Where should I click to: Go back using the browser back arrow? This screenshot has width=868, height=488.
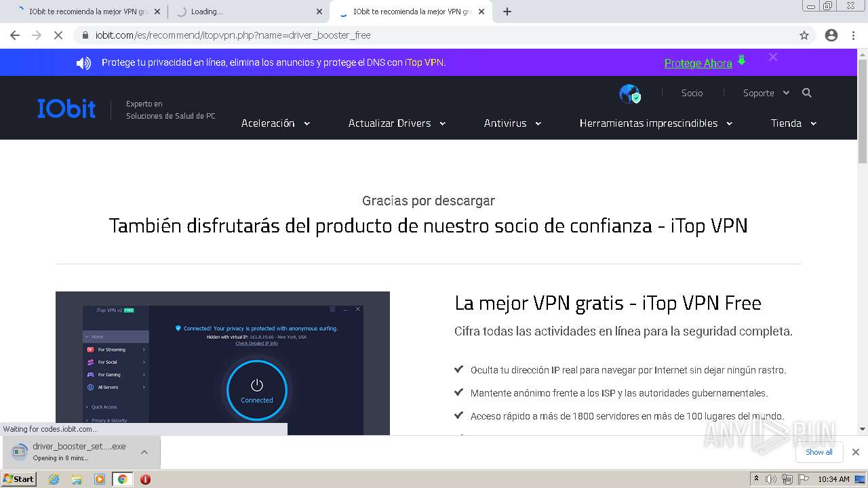point(15,35)
